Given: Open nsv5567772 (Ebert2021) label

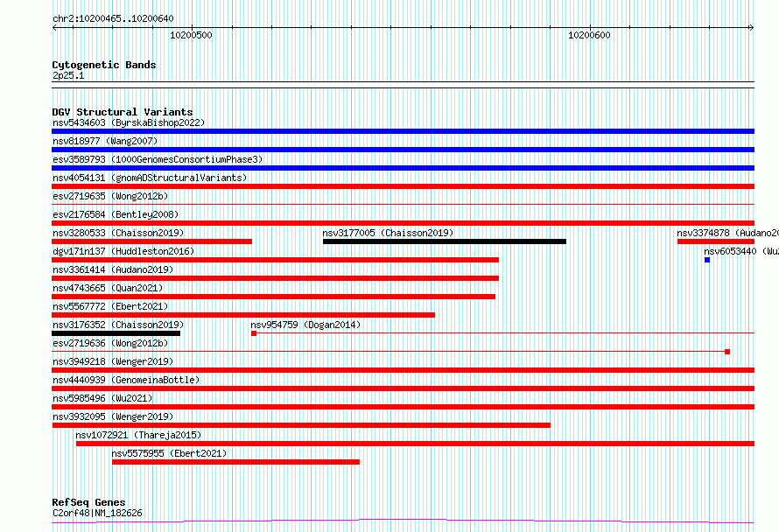Looking at the screenshot, I should (x=110, y=306).
